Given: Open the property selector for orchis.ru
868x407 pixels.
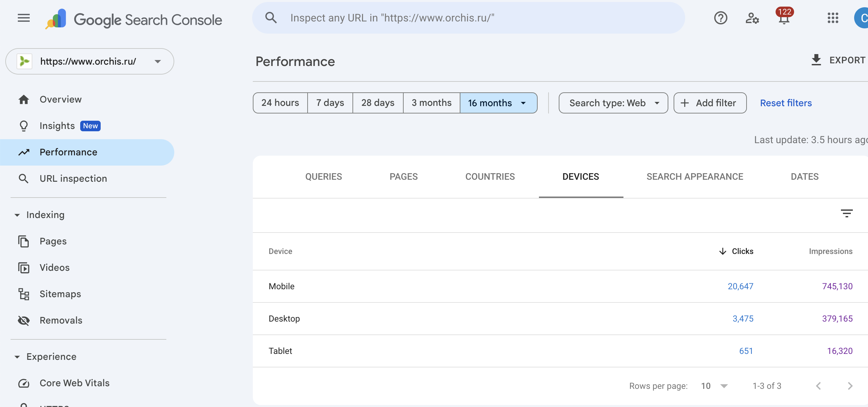Looking at the screenshot, I should tap(90, 61).
